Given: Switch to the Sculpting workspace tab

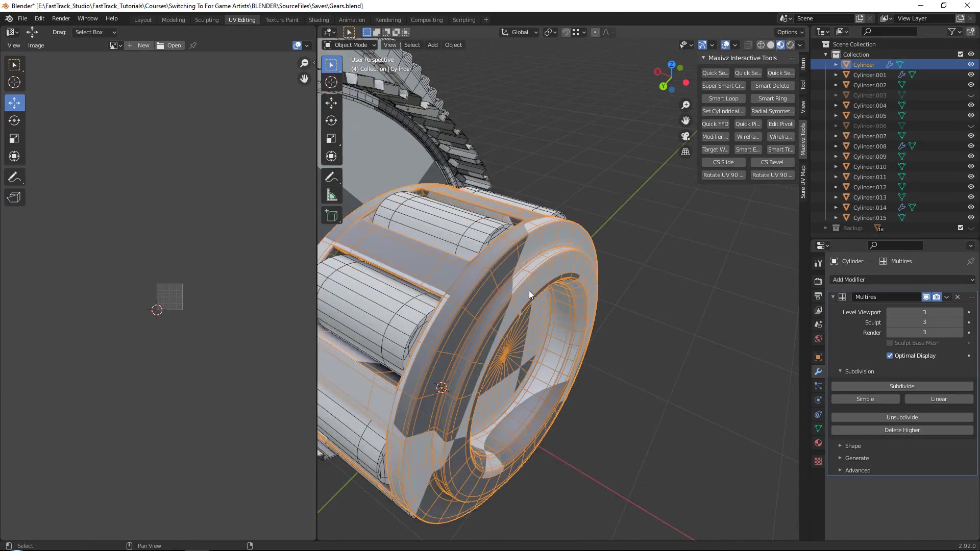Looking at the screenshot, I should (x=207, y=20).
